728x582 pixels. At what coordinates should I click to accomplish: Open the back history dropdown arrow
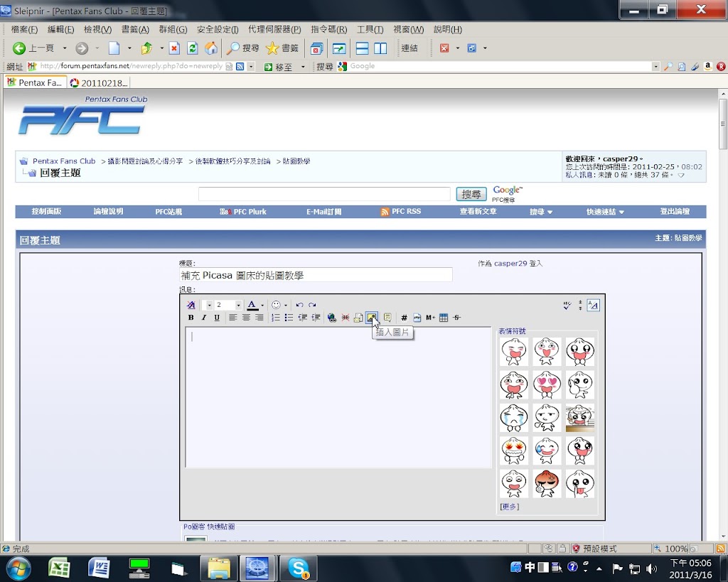coord(65,48)
